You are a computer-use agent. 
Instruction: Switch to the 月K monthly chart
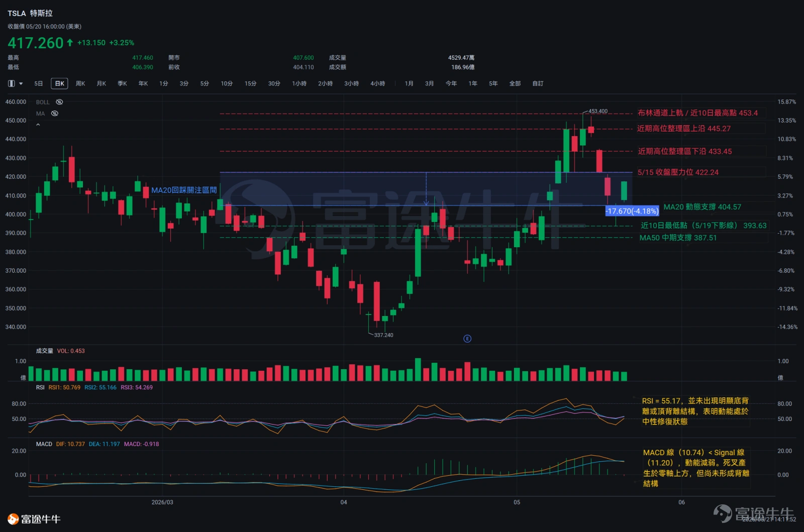tap(102, 83)
